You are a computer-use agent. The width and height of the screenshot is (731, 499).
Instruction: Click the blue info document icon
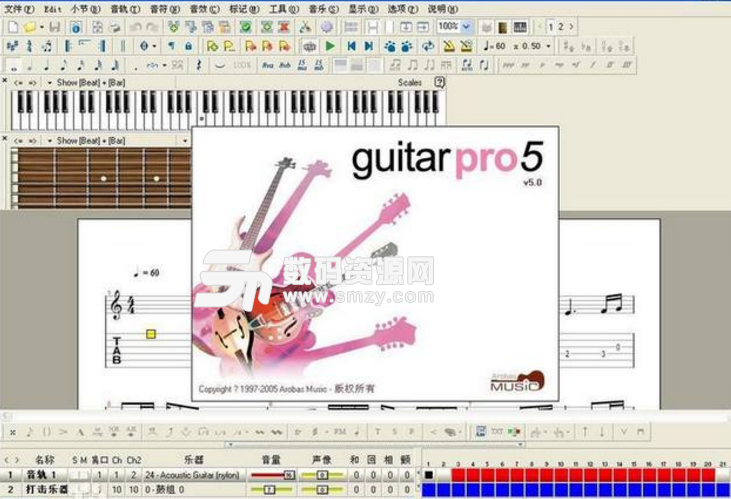(x=76, y=27)
